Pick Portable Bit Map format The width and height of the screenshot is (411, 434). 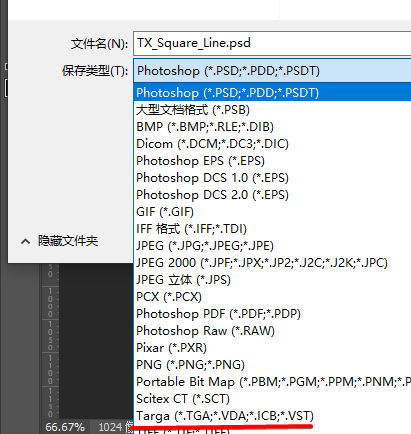point(272,382)
